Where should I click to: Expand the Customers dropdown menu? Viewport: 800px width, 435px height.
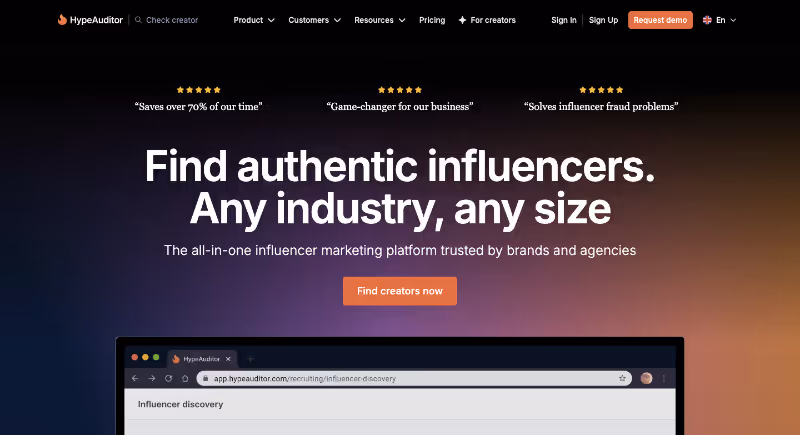pos(314,20)
